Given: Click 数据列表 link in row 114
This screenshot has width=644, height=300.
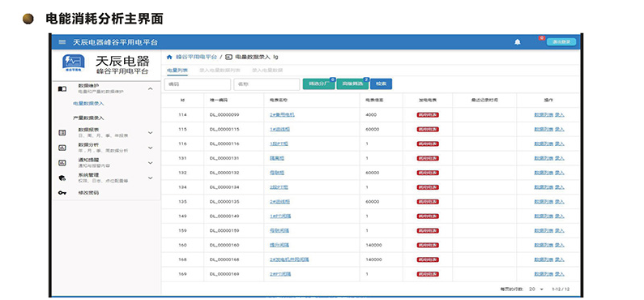Looking at the screenshot, I should coord(544,114).
